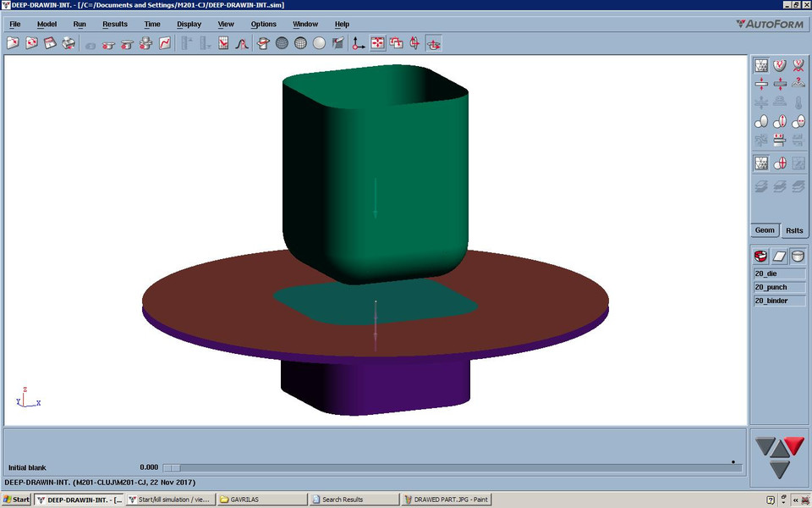Image resolution: width=812 pixels, height=508 pixels.
Task: Open the Window menu
Action: click(305, 24)
